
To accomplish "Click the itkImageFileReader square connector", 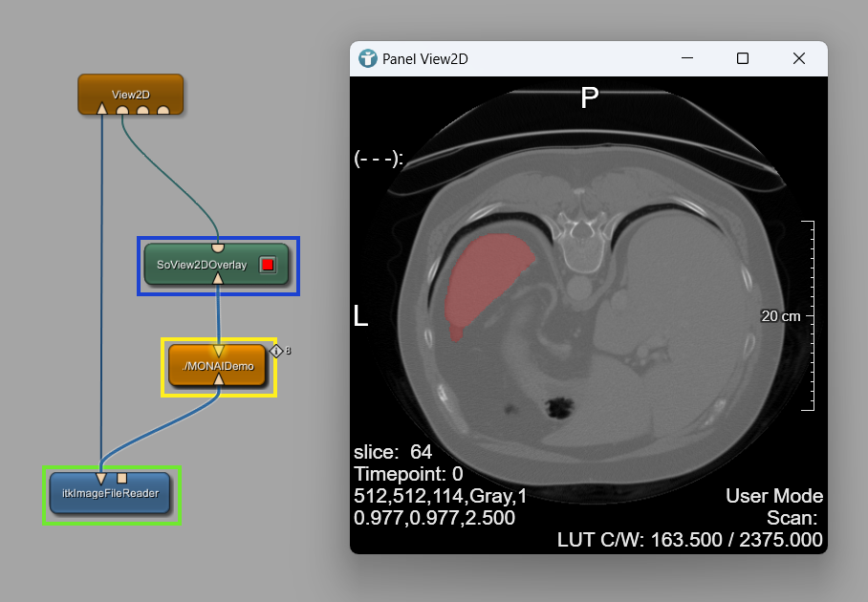I will (121, 478).
